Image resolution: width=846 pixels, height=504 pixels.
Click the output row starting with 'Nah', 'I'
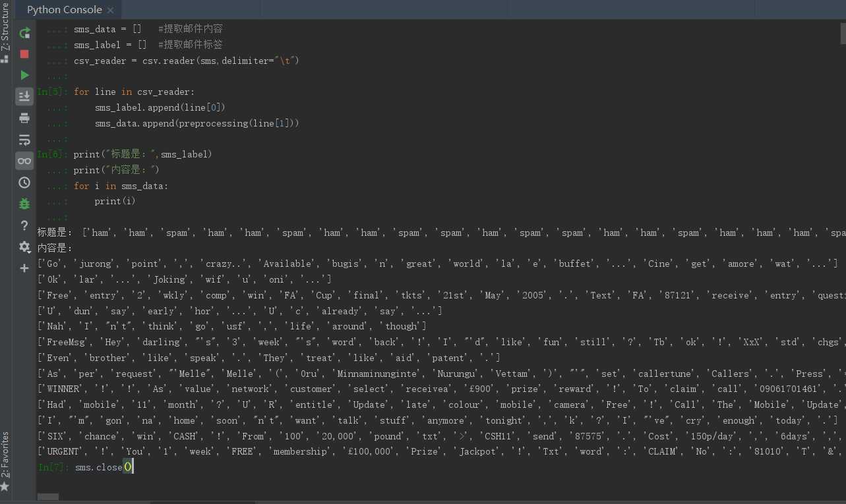pos(232,326)
